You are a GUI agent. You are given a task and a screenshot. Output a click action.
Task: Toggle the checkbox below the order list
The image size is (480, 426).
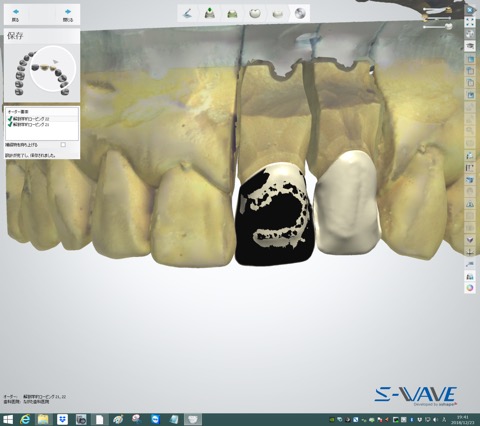(x=63, y=145)
